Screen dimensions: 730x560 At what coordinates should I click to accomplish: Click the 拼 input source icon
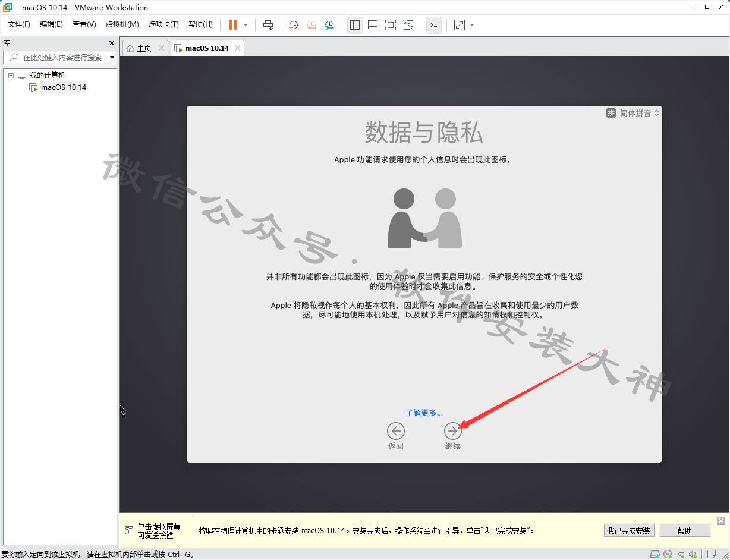click(x=611, y=113)
